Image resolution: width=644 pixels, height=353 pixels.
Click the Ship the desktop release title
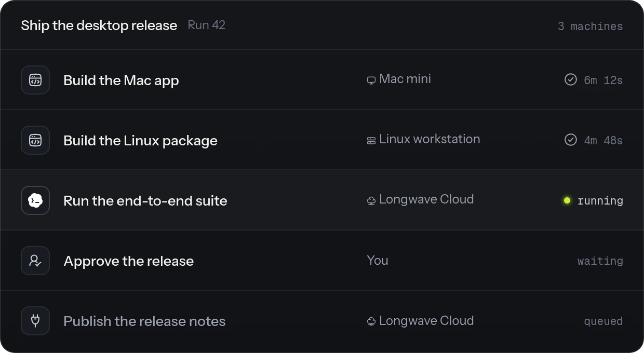pos(99,25)
